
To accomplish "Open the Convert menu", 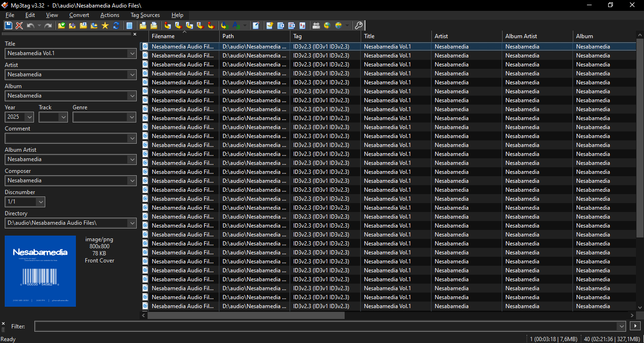I will click(79, 15).
